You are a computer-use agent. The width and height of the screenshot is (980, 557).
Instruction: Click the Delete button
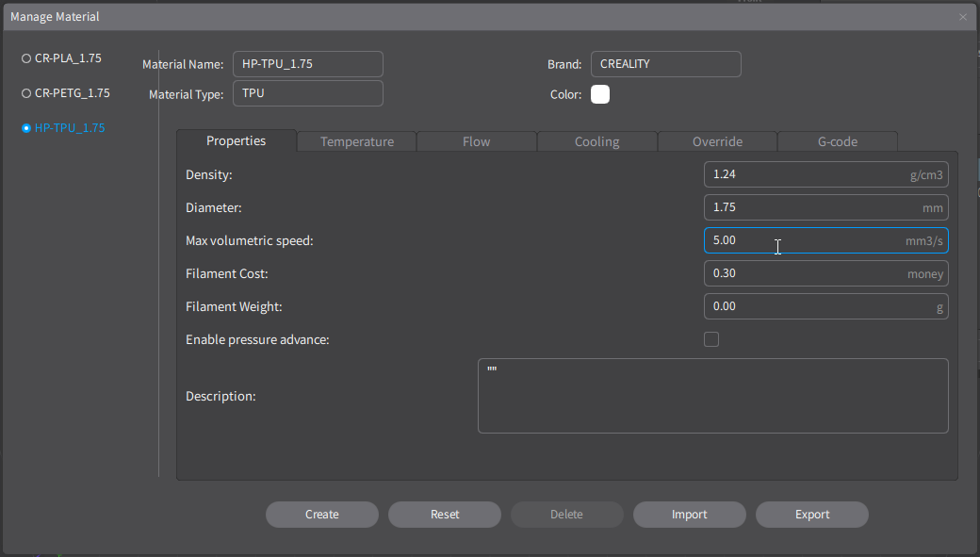pyautogui.click(x=567, y=515)
